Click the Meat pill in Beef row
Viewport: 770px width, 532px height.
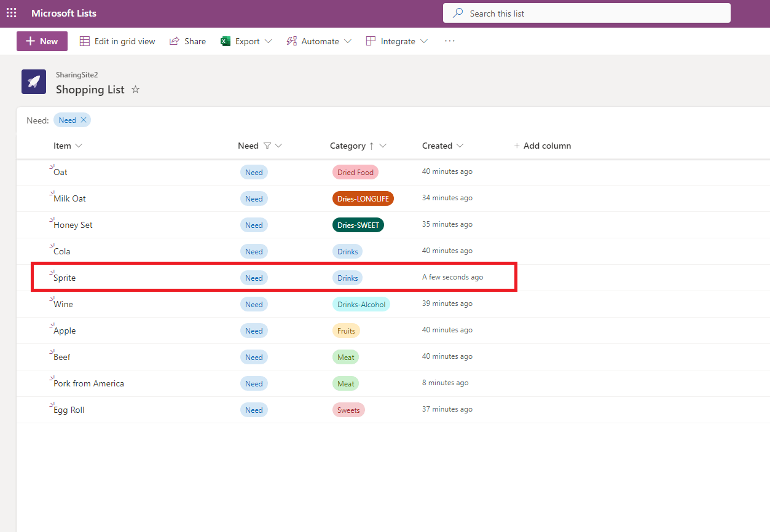coord(346,358)
